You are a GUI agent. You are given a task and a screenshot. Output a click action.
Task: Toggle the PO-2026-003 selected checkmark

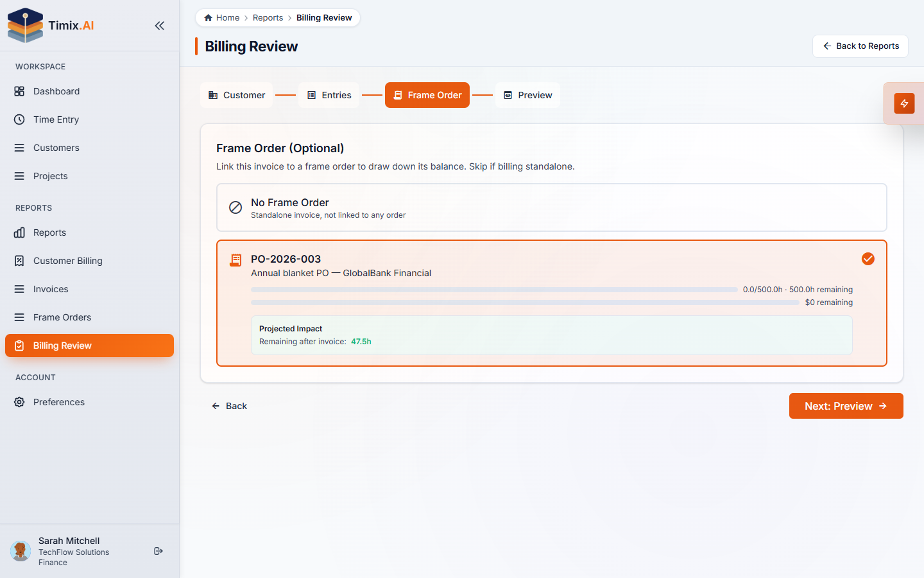868,259
